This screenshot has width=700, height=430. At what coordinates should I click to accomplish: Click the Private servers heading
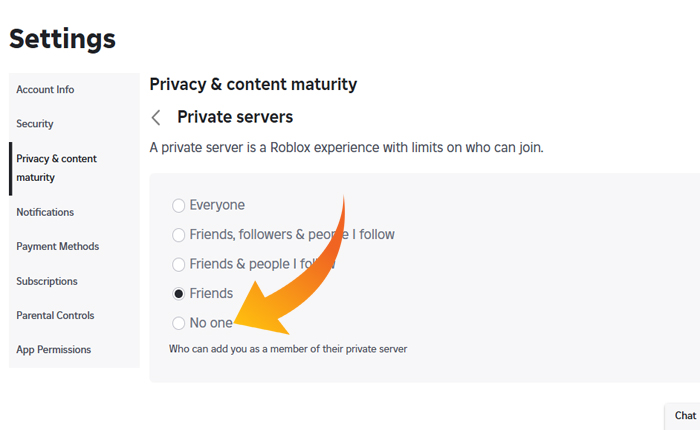coord(235,117)
